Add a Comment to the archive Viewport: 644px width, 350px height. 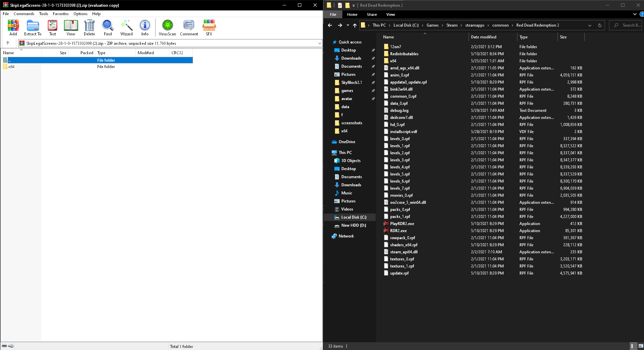pyautogui.click(x=189, y=27)
